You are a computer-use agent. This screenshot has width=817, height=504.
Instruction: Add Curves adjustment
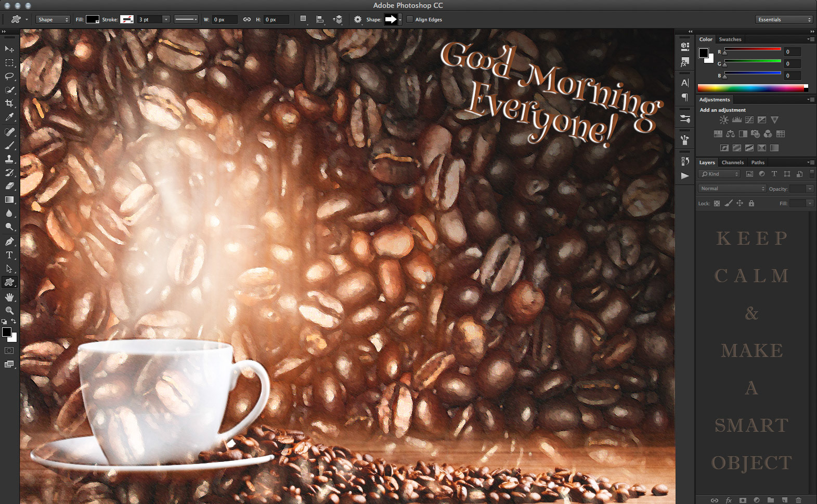click(x=749, y=120)
